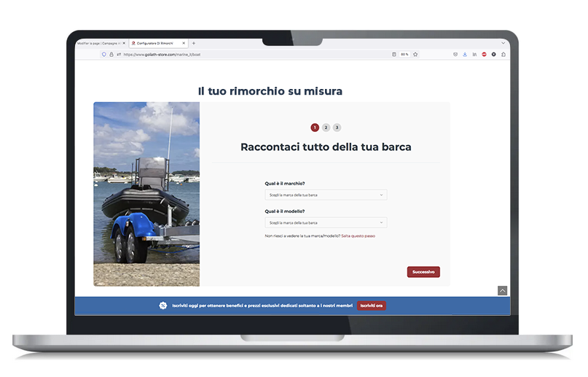588x377 pixels.
Task: Click the bookmark star icon
Action: (x=415, y=54)
